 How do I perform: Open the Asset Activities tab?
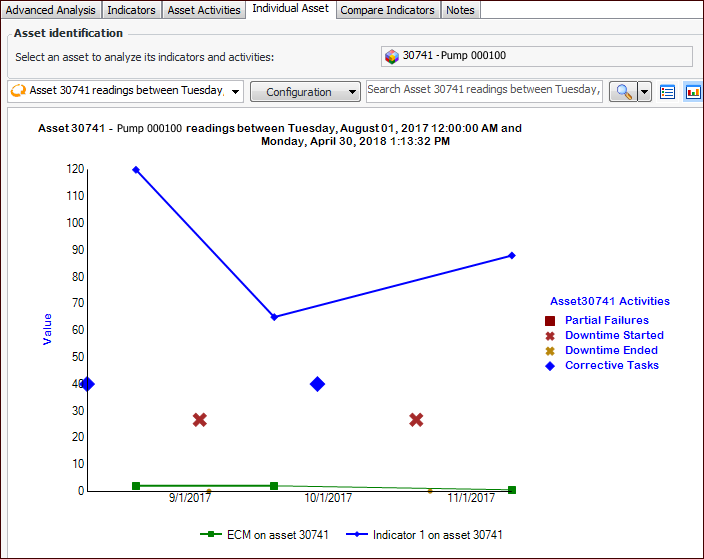pyautogui.click(x=204, y=10)
